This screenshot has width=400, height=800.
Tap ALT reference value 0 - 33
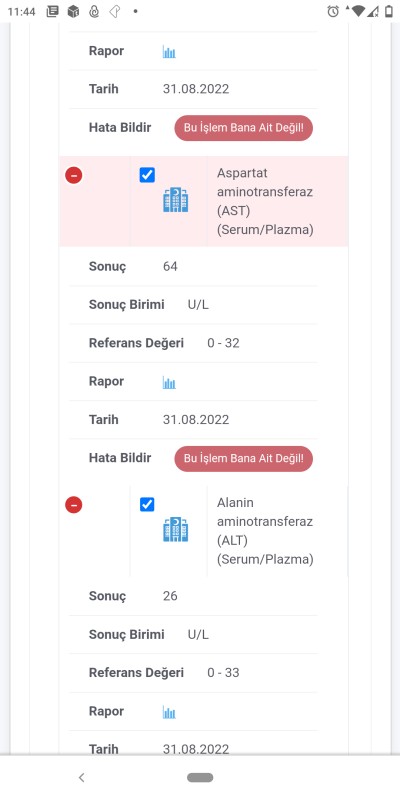223,672
